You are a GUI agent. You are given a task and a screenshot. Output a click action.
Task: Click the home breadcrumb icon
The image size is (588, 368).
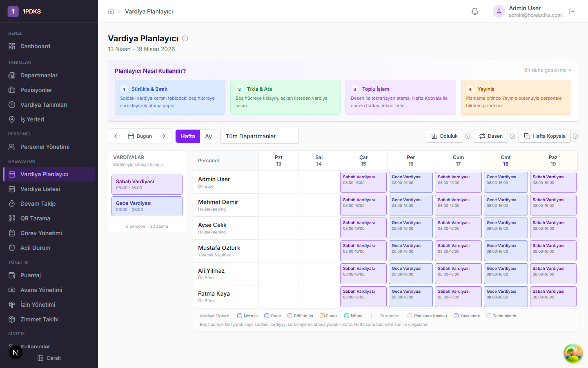click(x=111, y=11)
